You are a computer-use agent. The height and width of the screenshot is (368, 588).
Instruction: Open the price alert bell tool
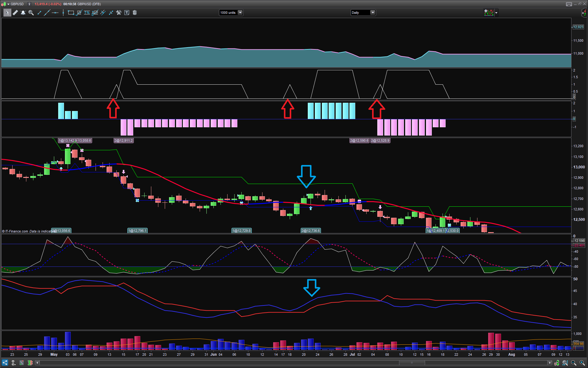pyautogui.click(x=23, y=13)
